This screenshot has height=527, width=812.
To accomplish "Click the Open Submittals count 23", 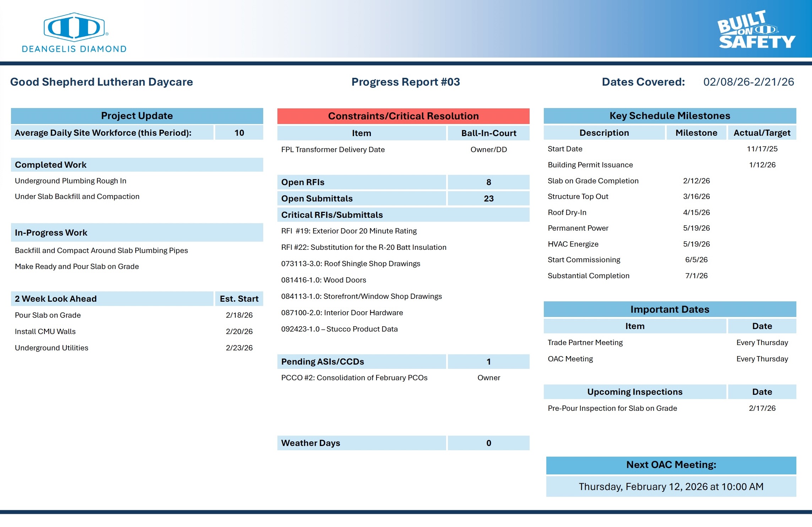I will (x=488, y=199).
